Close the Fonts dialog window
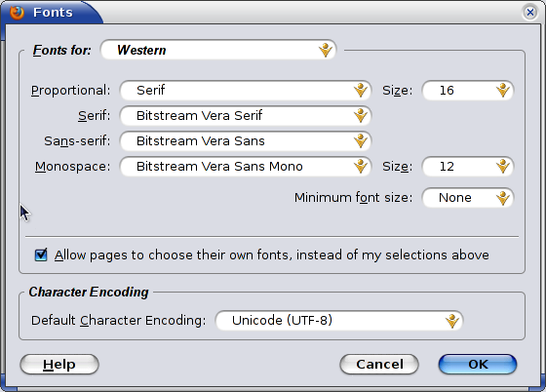 (x=530, y=13)
